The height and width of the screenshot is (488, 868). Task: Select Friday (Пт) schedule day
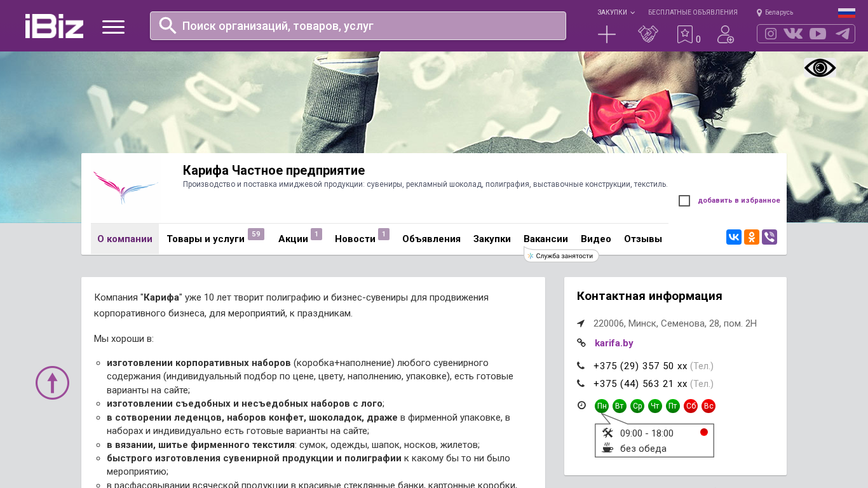pyautogui.click(x=673, y=406)
